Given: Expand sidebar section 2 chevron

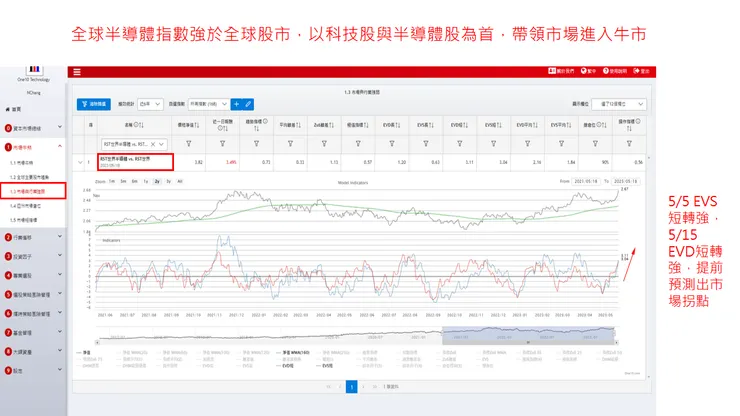Looking at the screenshot, I should [x=60, y=237].
